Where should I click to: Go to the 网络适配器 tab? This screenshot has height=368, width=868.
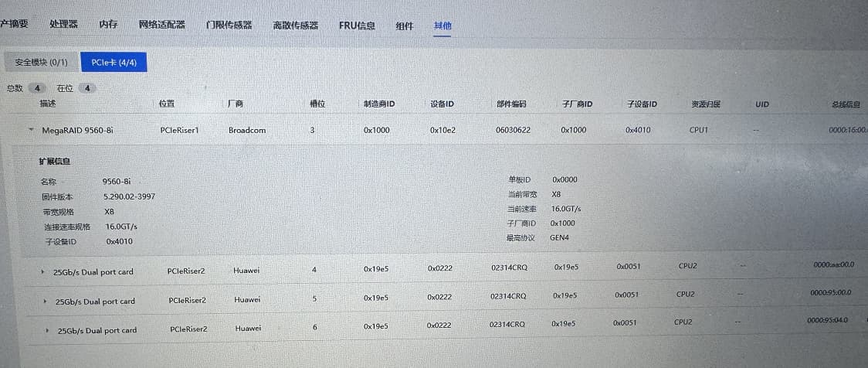click(x=161, y=25)
